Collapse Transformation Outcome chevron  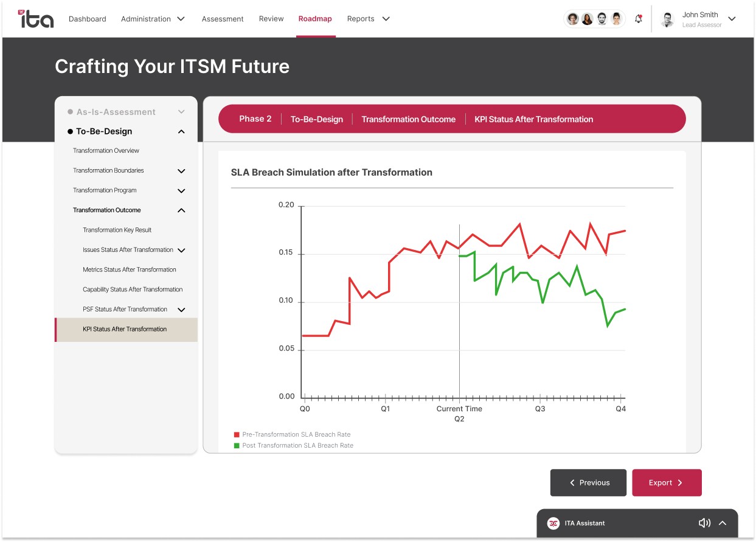click(x=181, y=210)
